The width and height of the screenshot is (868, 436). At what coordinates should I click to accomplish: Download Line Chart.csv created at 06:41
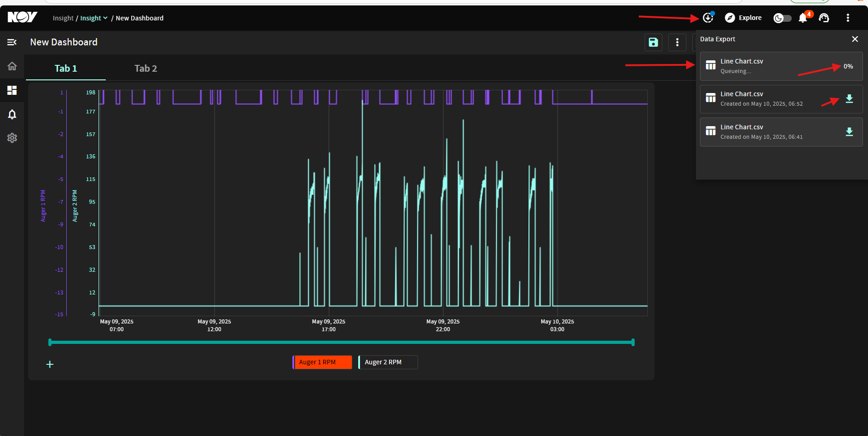(849, 132)
